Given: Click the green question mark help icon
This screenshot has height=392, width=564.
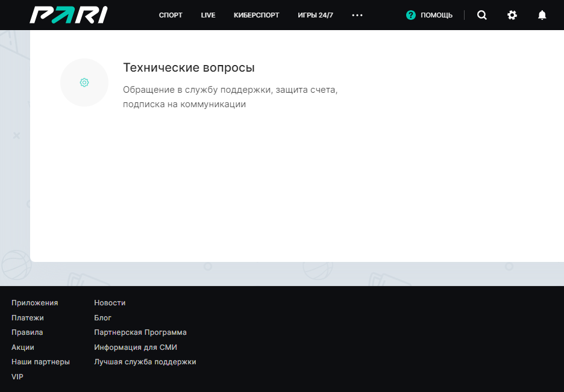Looking at the screenshot, I should pos(411,15).
